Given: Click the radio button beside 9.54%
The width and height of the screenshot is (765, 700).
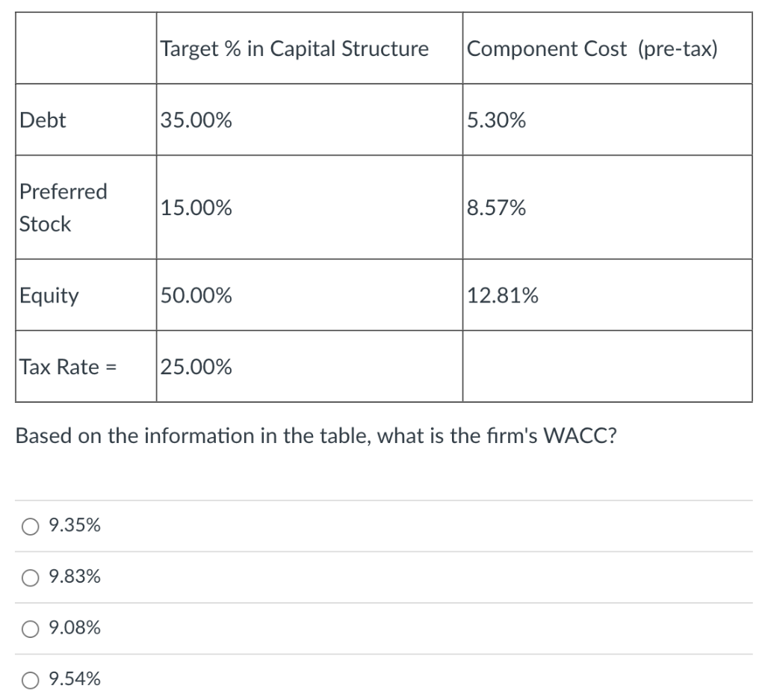Looking at the screenshot, I should click(x=28, y=678).
